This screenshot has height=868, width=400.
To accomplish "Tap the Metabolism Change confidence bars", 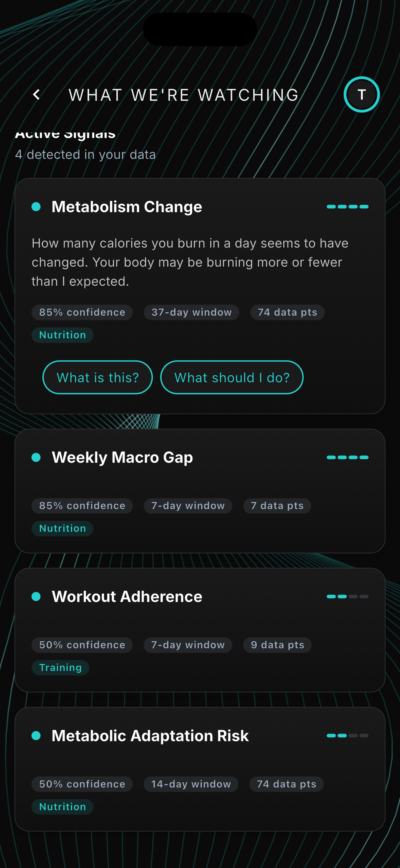I will tap(347, 206).
